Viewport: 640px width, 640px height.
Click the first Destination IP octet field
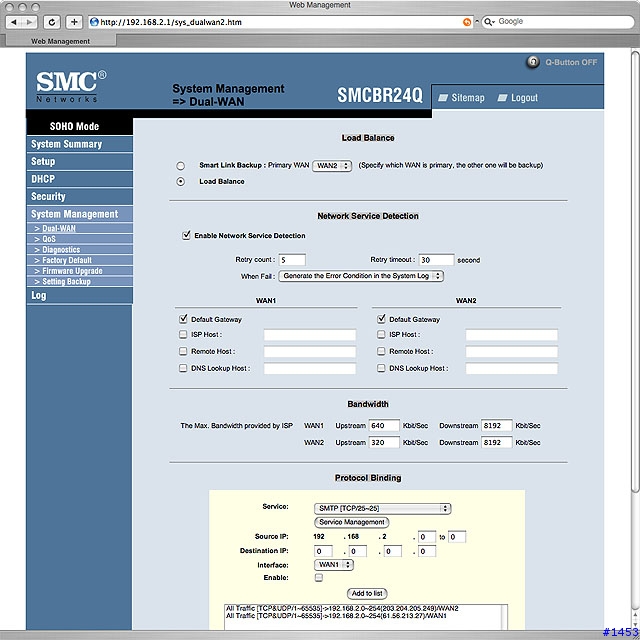point(323,551)
